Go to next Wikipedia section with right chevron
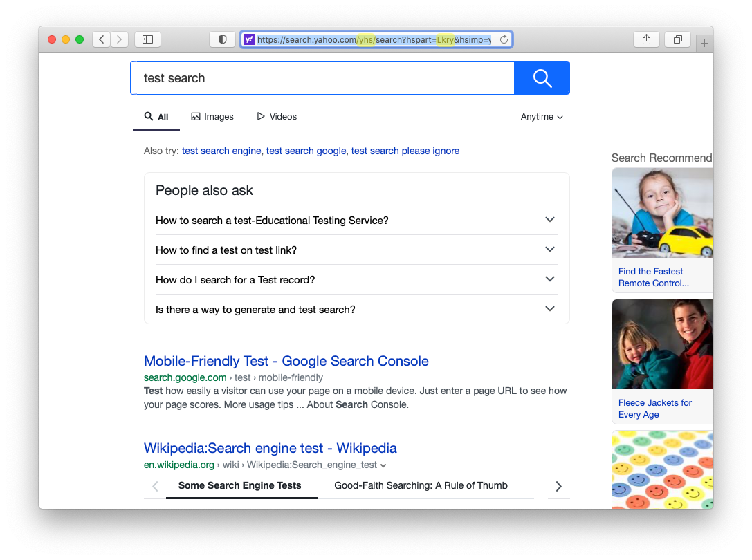The width and height of the screenshot is (752, 560). pyautogui.click(x=559, y=486)
